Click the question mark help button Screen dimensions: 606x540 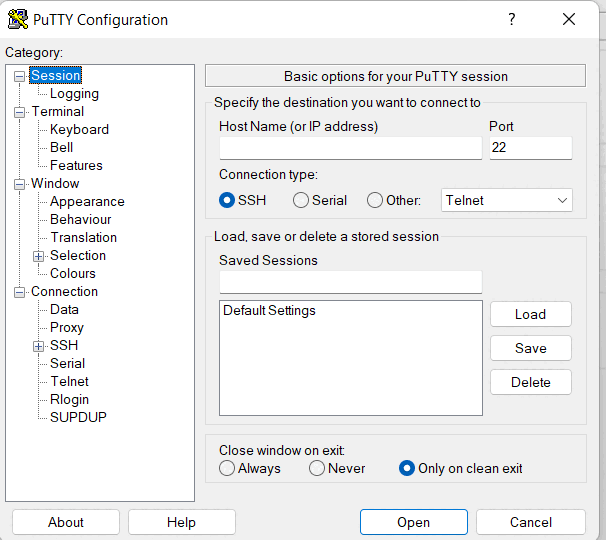tap(512, 19)
